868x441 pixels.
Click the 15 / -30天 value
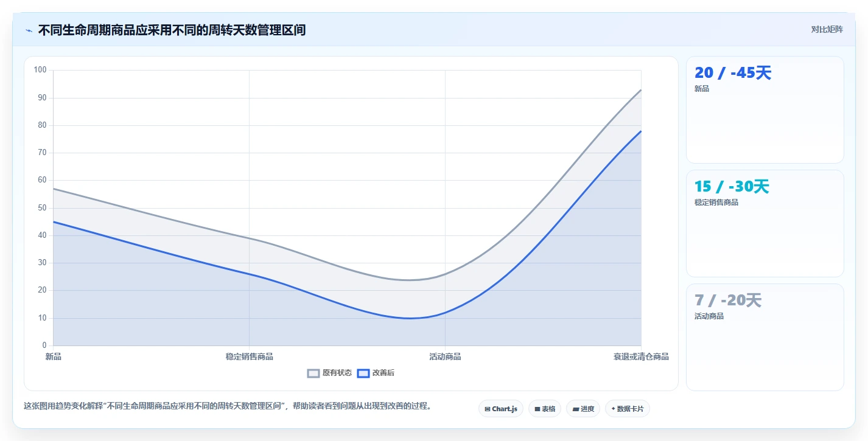point(732,187)
